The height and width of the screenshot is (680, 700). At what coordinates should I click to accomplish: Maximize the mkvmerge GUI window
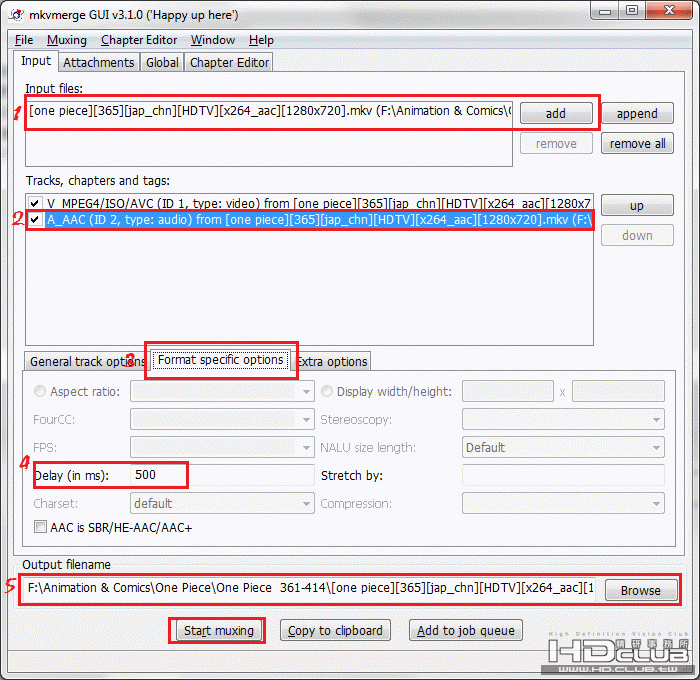[632, 11]
